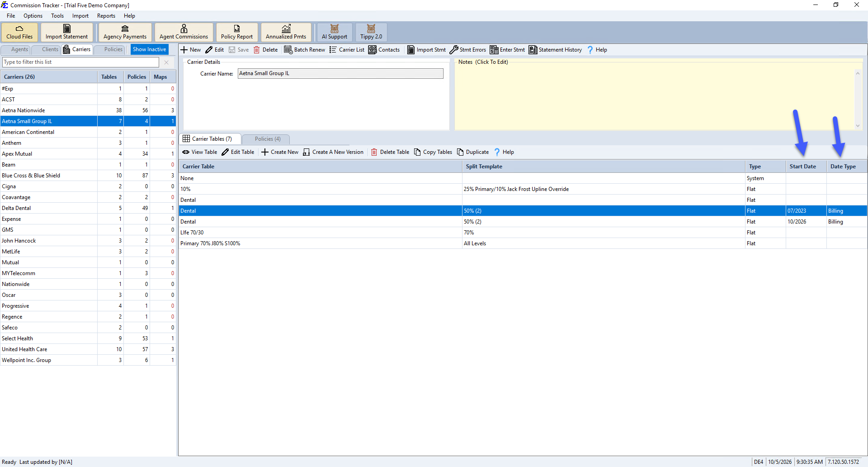Select the Life 70/30 carrier table

coord(523,233)
